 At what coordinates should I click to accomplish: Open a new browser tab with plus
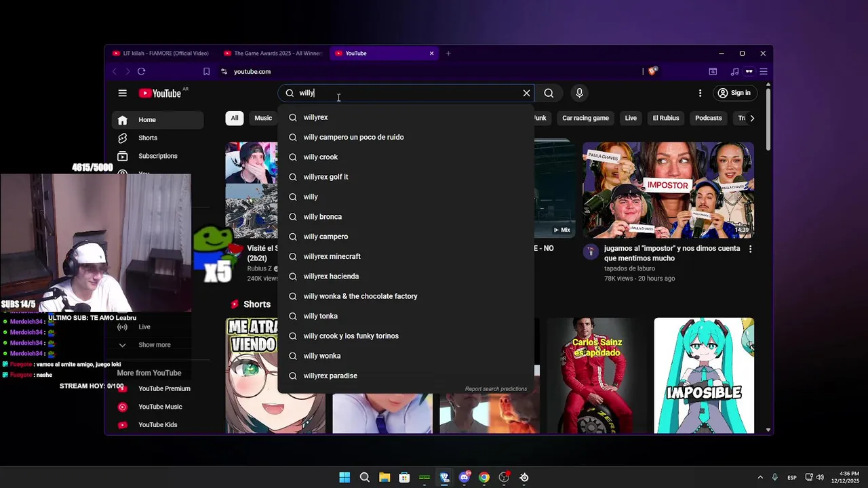[x=448, y=53]
